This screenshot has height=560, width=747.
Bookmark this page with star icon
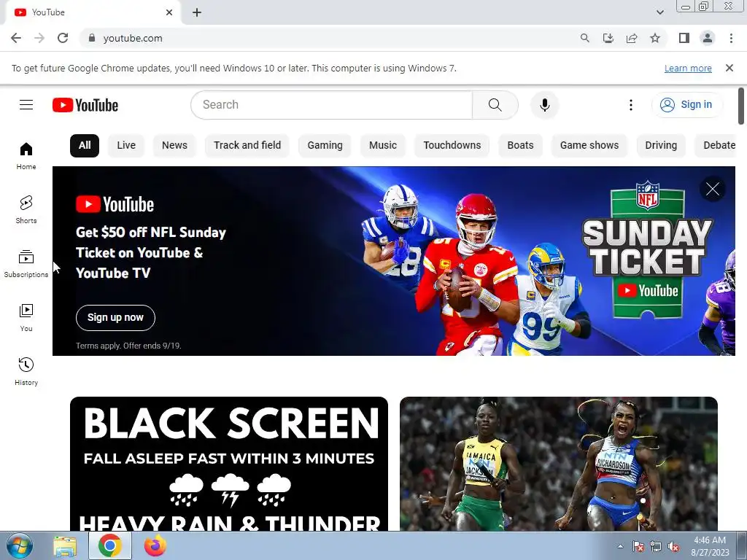click(655, 38)
